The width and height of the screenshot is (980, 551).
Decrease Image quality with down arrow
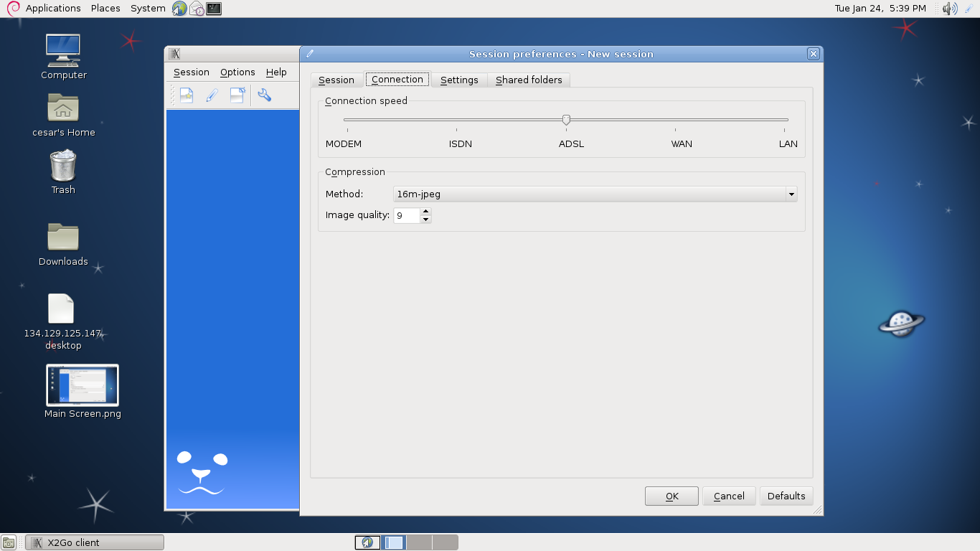point(426,220)
